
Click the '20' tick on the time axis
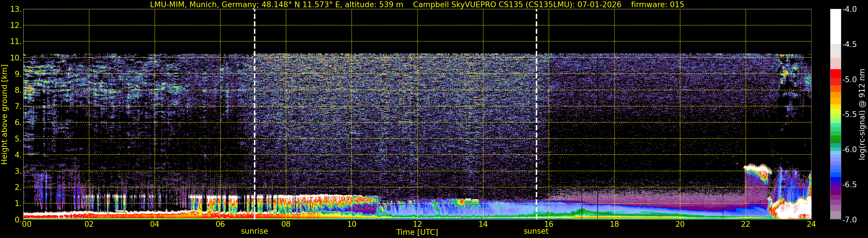(680, 224)
